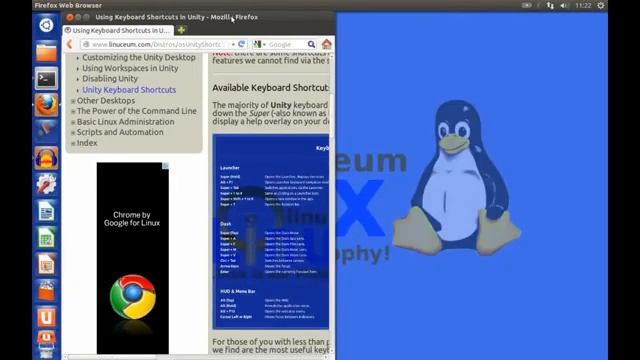Open network indicator in top panel
The height and width of the screenshot is (360, 640).
point(550,5)
